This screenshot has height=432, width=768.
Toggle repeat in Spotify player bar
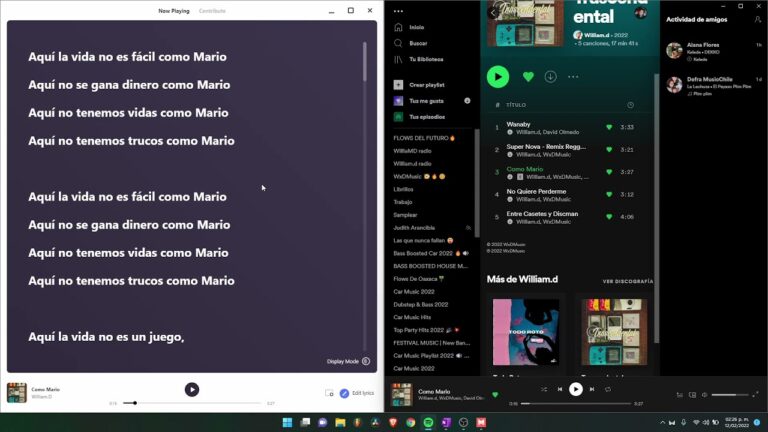(608, 389)
